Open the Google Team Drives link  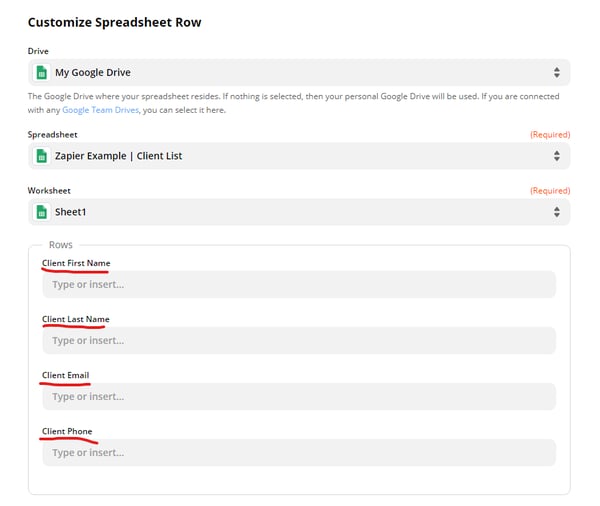[x=100, y=110]
